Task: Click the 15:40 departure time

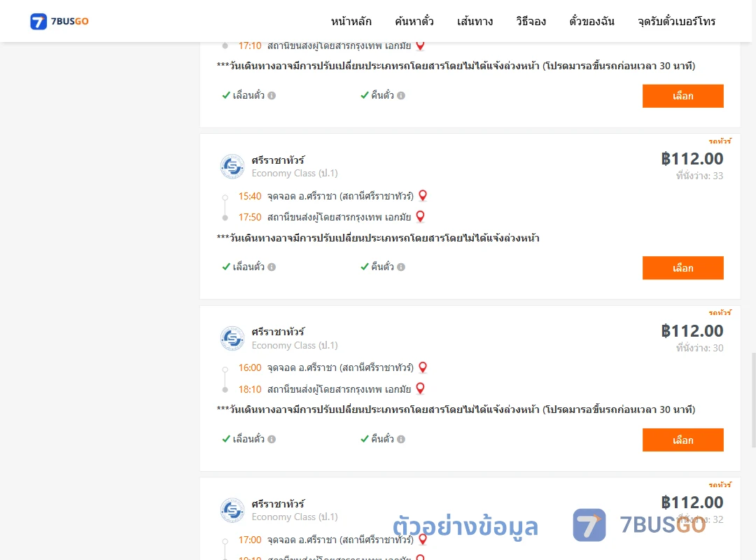Action: click(x=250, y=196)
